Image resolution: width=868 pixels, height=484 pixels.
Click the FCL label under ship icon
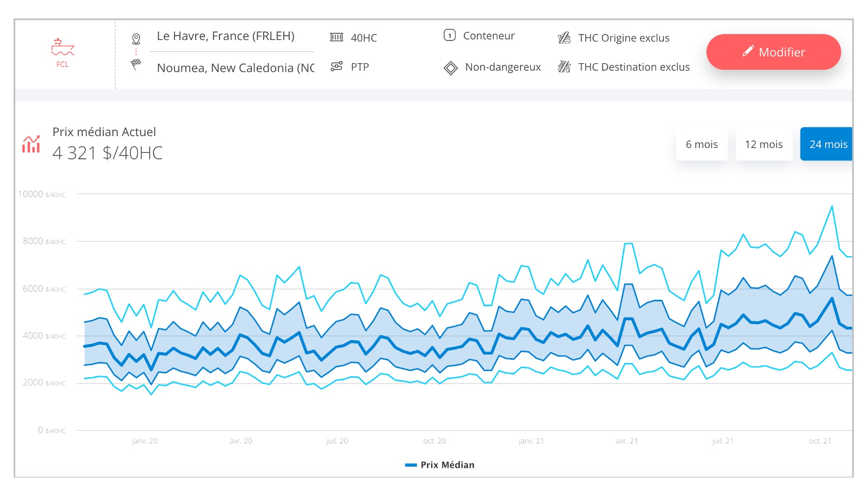click(x=63, y=64)
